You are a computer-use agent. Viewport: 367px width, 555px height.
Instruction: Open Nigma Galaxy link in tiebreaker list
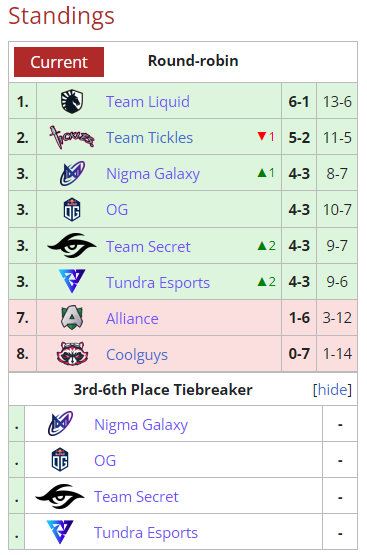(141, 425)
